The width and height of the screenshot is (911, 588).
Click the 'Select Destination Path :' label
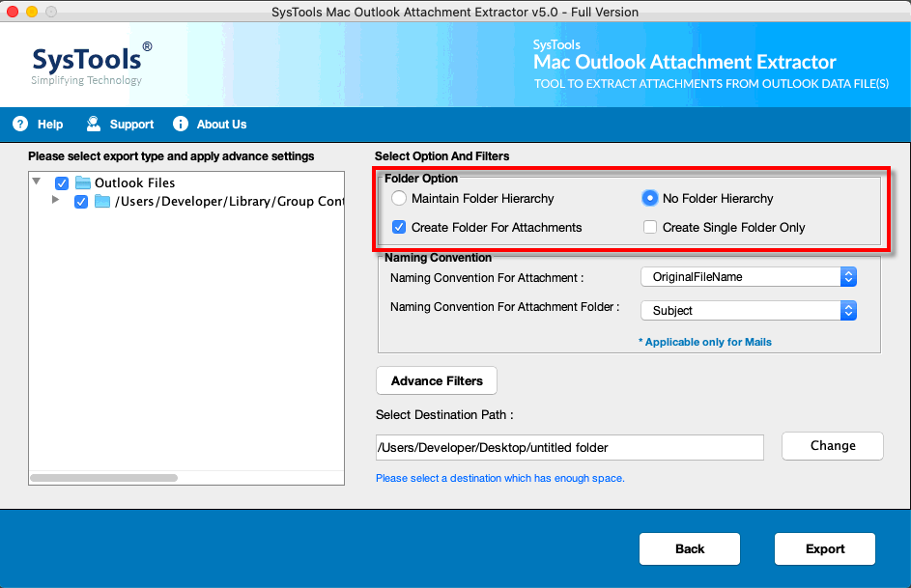point(444,415)
